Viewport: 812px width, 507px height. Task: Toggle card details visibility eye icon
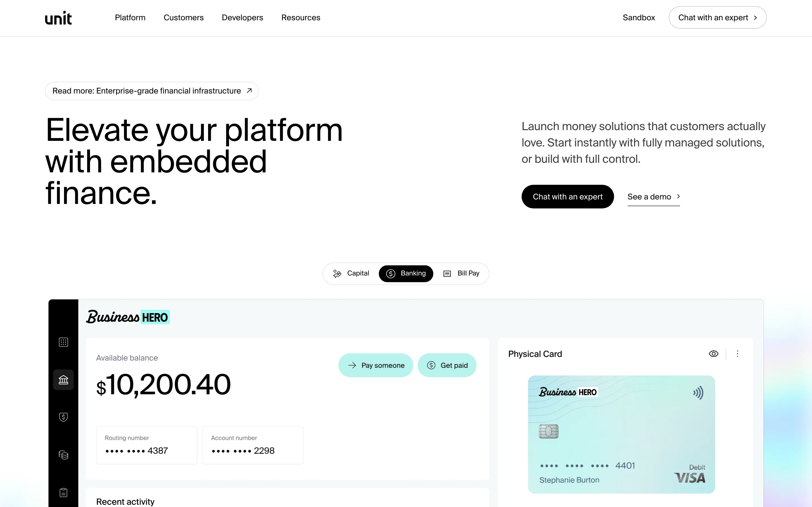click(713, 354)
